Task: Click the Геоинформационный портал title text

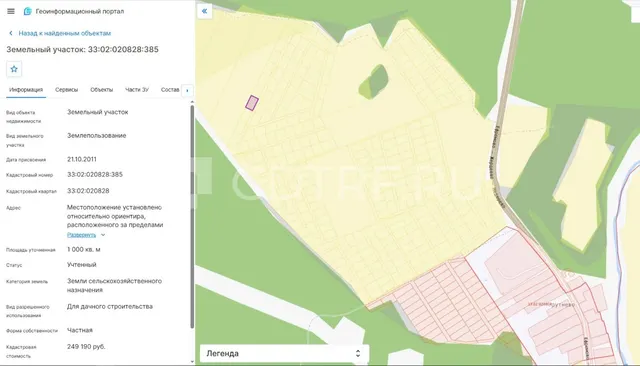Action: coord(80,11)
